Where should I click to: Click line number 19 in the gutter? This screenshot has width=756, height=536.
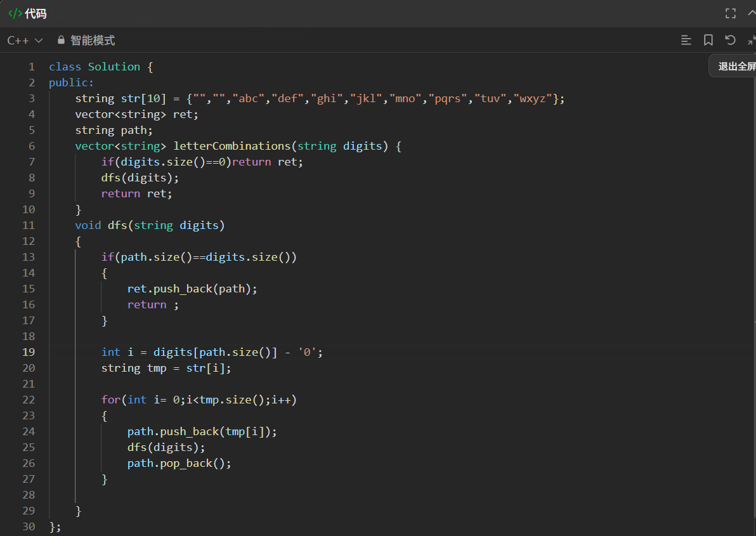coord(29,352)
